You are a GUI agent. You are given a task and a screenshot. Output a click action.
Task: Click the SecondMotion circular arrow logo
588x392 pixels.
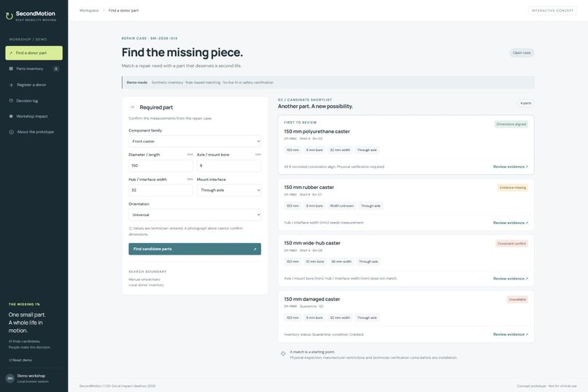coord(9,16)
